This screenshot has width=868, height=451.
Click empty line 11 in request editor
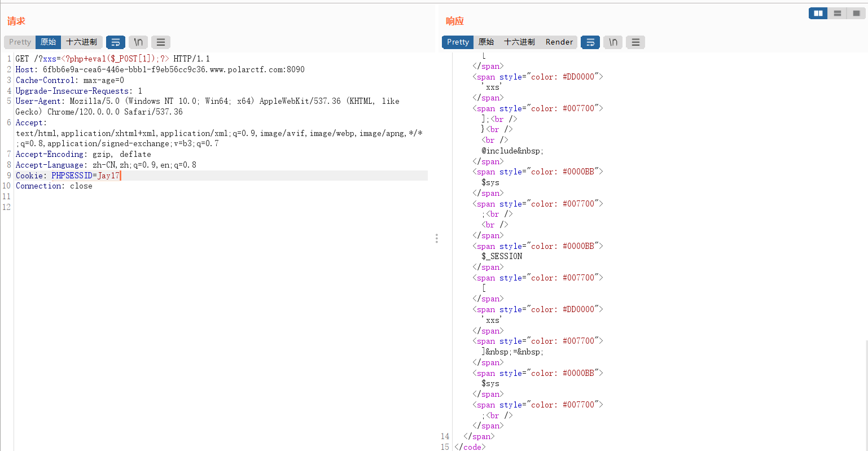(x=221, y=196)
